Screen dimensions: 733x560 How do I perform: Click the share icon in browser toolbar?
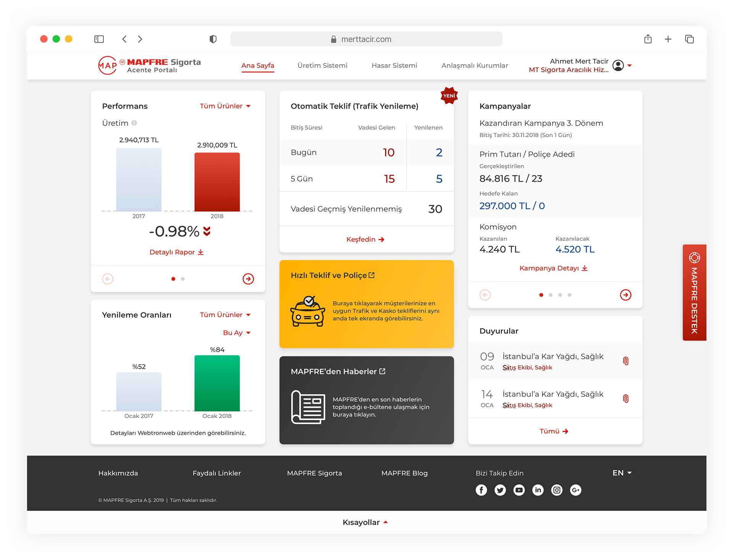(648, 39)
